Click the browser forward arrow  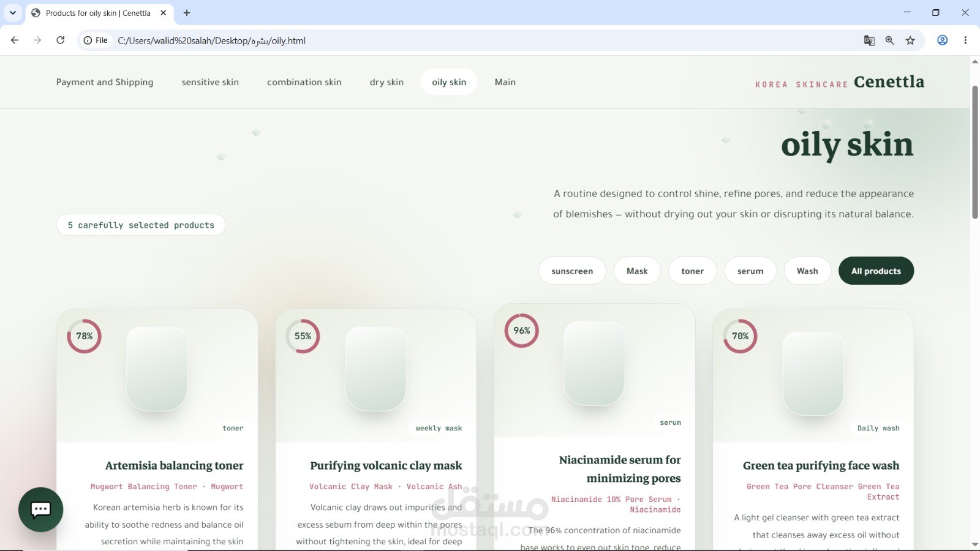pyautogui.click(x=37, y=40)
